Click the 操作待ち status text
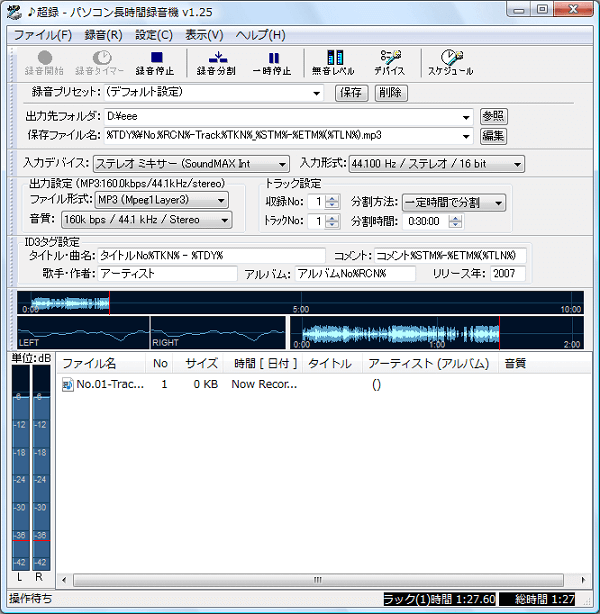600x614 pixels. tap(31, 598)
